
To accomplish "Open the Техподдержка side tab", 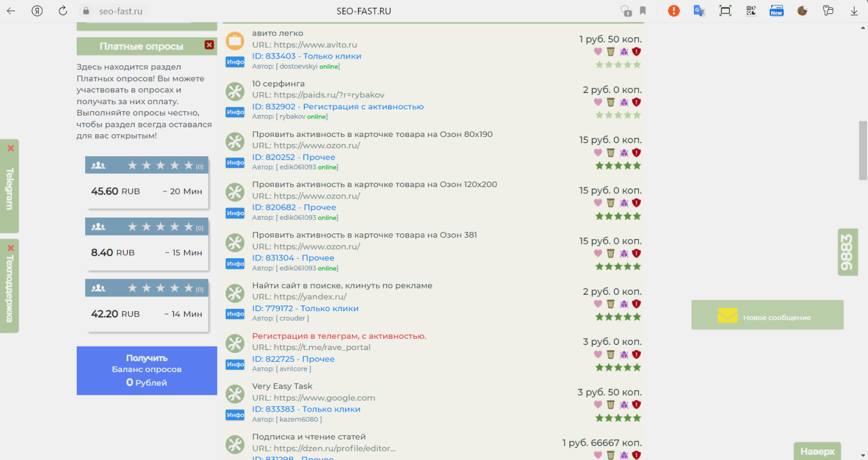I will 10,289.
